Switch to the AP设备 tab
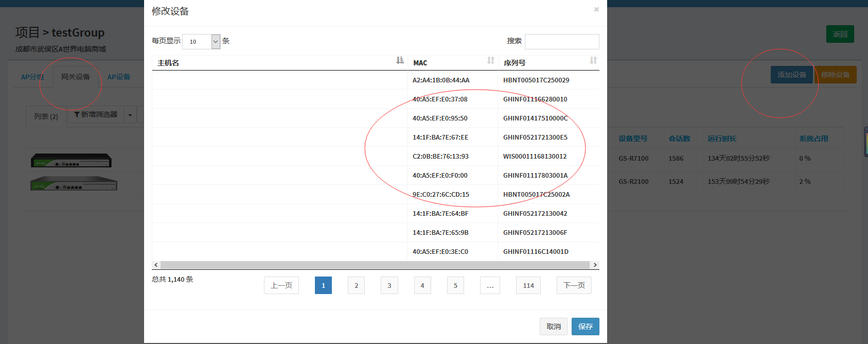 click(118, 77)
